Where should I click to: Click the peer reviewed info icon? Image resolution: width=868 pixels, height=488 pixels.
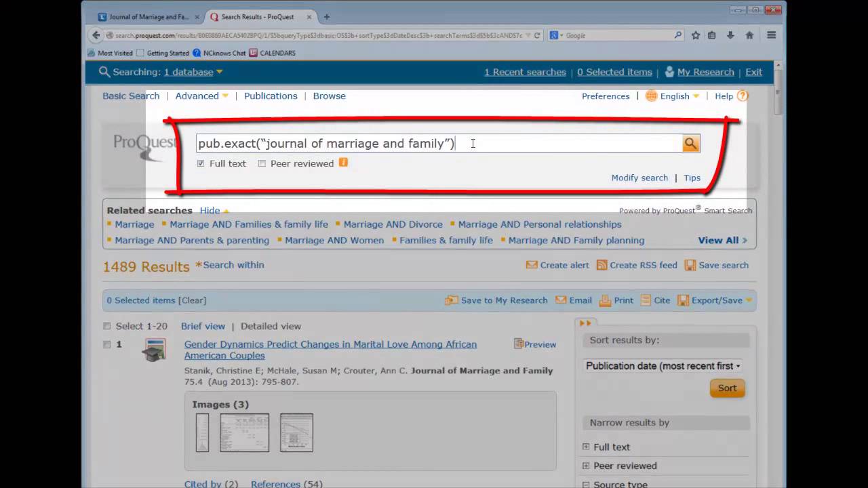point(343,163)
